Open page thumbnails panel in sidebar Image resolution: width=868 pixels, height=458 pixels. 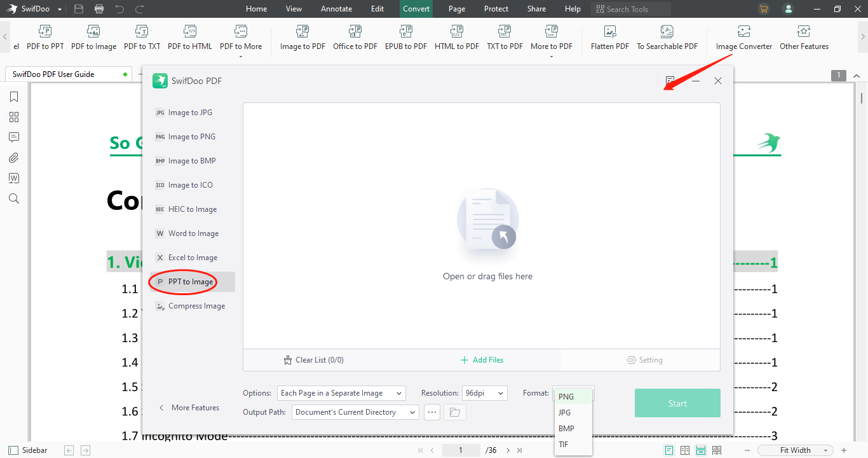pos(14,117)
